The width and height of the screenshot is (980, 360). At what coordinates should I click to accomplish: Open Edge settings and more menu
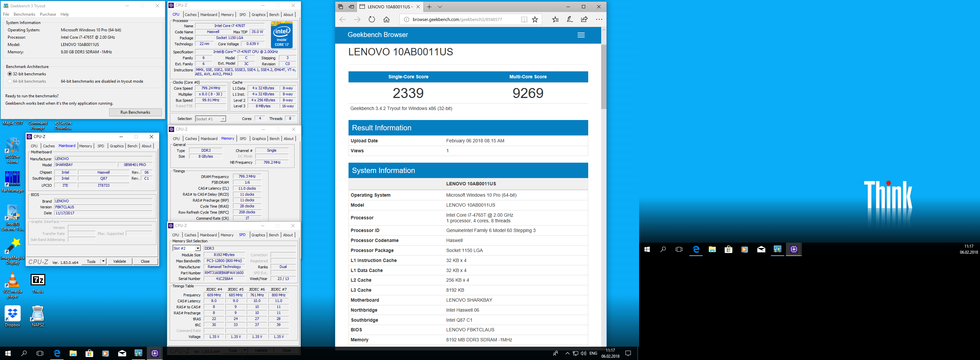599,19
